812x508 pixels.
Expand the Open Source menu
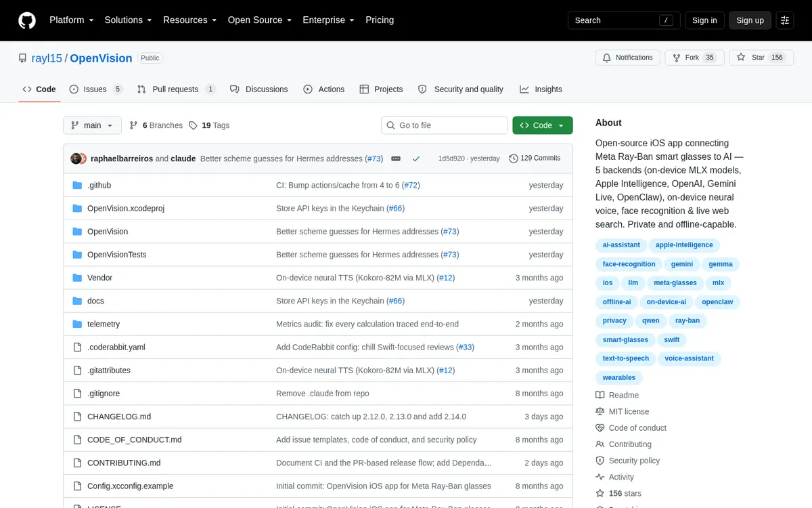tap(260, 20)
